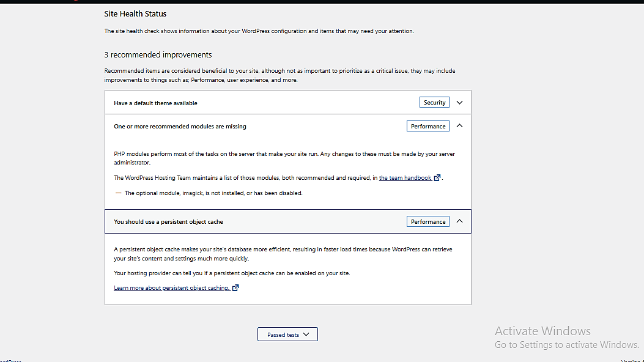Click the WordPress footer link at bottom-left
644x362 pixels.
point(10,361)
